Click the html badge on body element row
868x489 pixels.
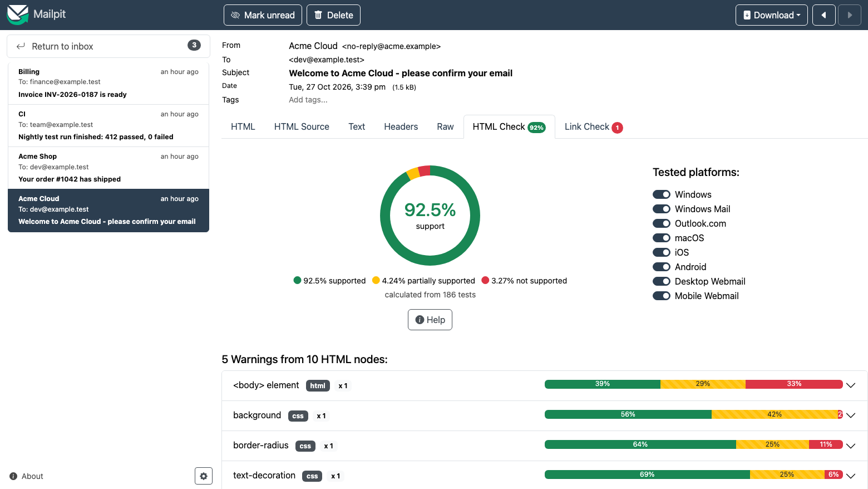(318, 385)
